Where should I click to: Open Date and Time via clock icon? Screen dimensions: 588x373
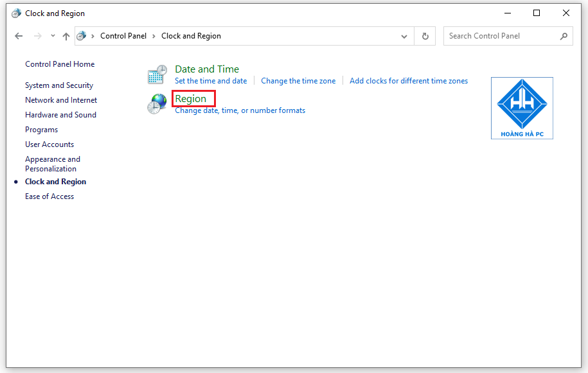click(157, 74)
